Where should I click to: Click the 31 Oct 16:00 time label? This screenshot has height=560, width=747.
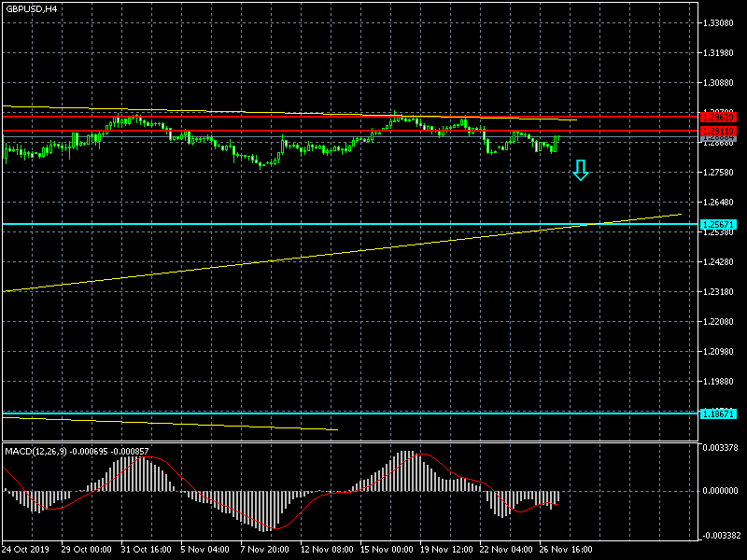tap(148, 549)
